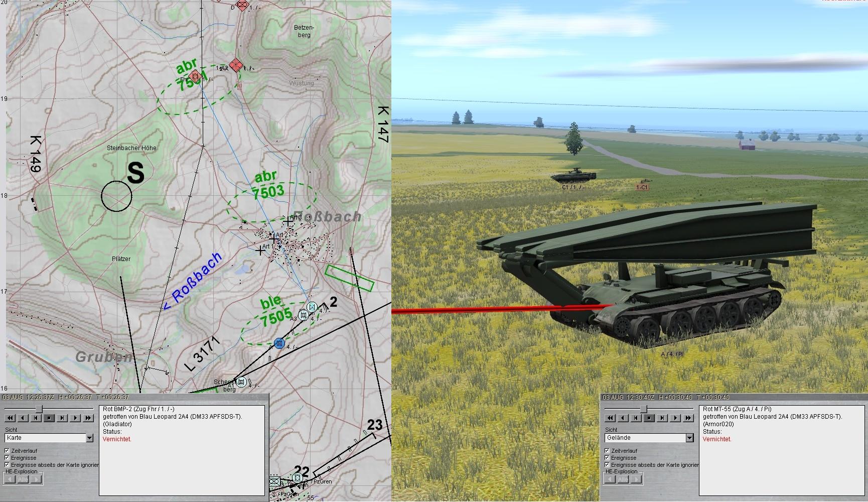Viewport: 868px width, 502px height.
Task: Click HE-Explosion next arrow in right panel
Action: 637,479
